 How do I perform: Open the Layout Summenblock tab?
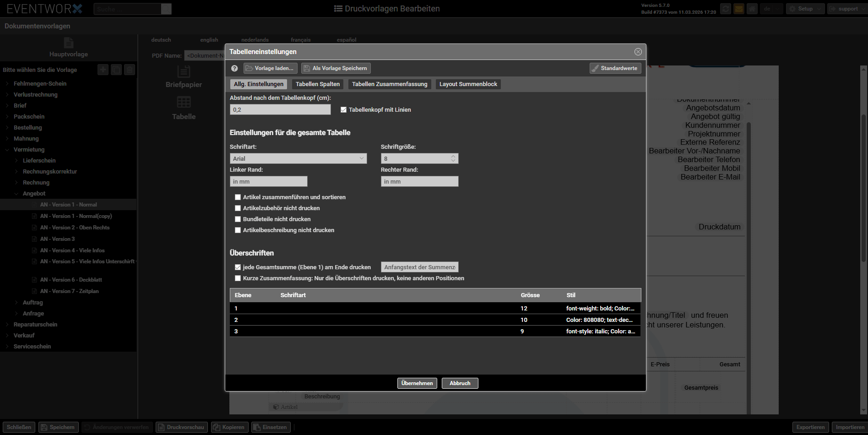pyautogui.click(x=468, y=84)
